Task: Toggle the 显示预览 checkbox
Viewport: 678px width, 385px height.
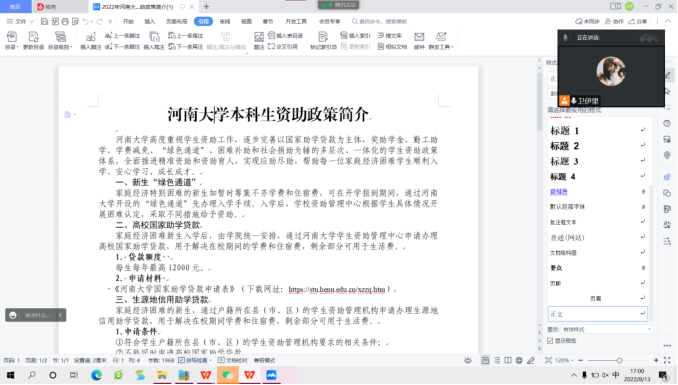Action: pyautogui.click(x=550, y=341)
